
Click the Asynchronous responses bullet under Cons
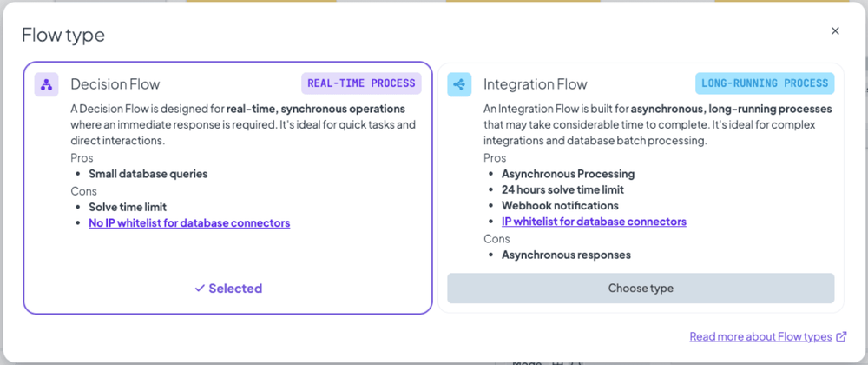tap(566, 255)
